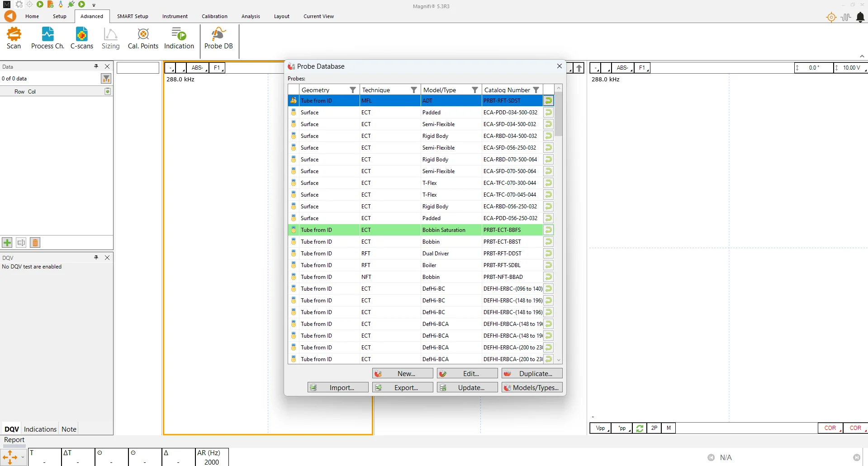Toggle the 2P button in right chart
Image resolution: width=868 pixels, height=466 pixels.
click(654, 428)
